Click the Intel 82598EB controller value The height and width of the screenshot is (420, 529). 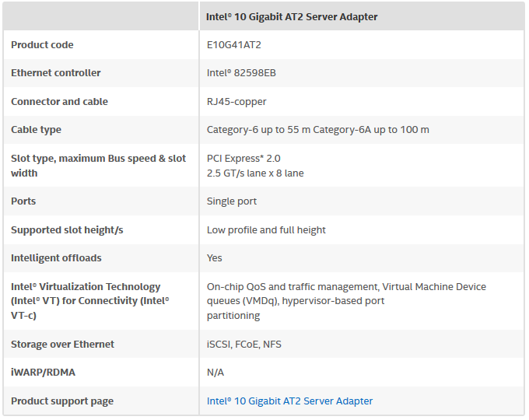(241, 72)
